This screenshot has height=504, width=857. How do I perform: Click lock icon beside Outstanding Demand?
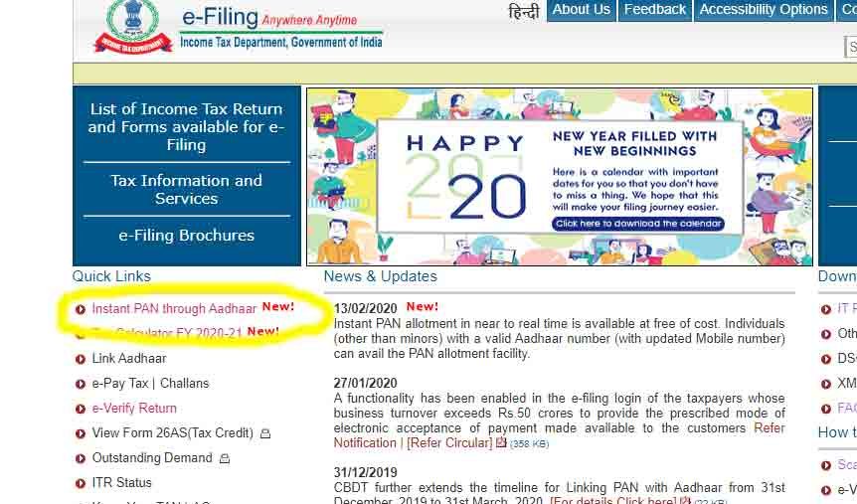[224, 458]
